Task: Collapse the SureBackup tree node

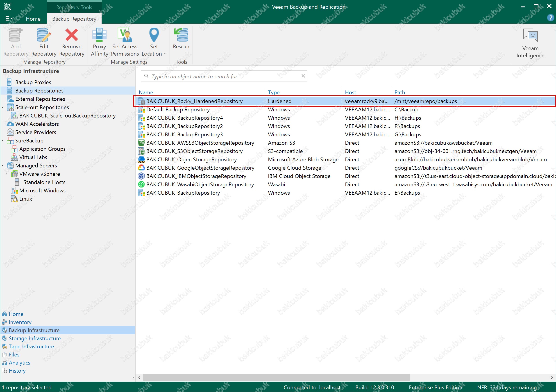Action: (x=3, y=141)
